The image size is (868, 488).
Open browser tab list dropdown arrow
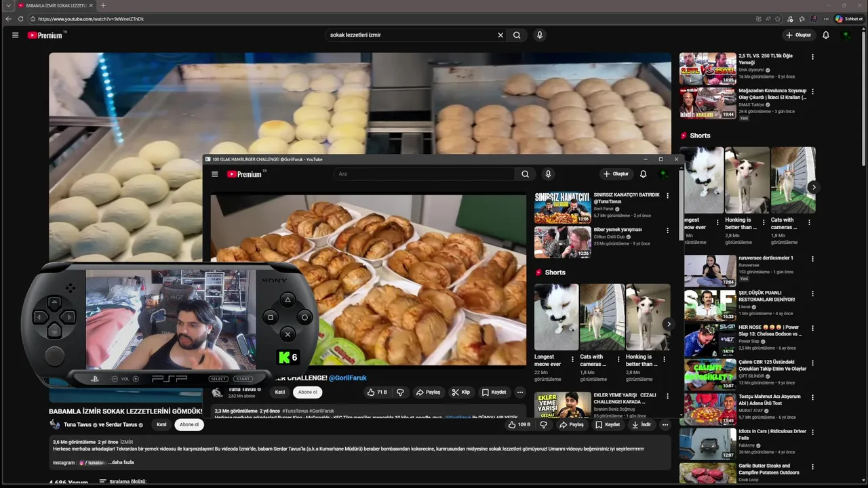(8, 5)
